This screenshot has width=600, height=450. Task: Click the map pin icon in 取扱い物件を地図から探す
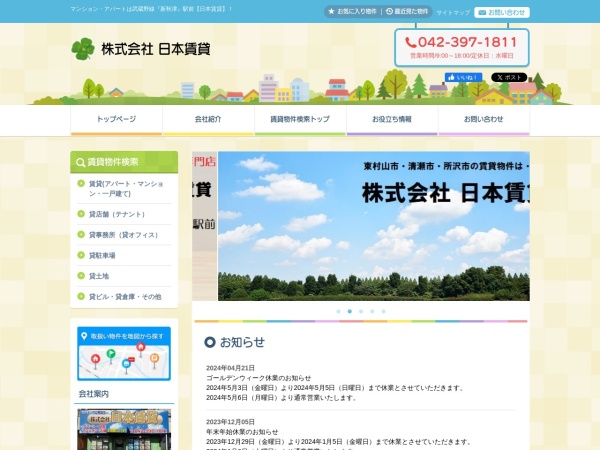click(84, 336)
